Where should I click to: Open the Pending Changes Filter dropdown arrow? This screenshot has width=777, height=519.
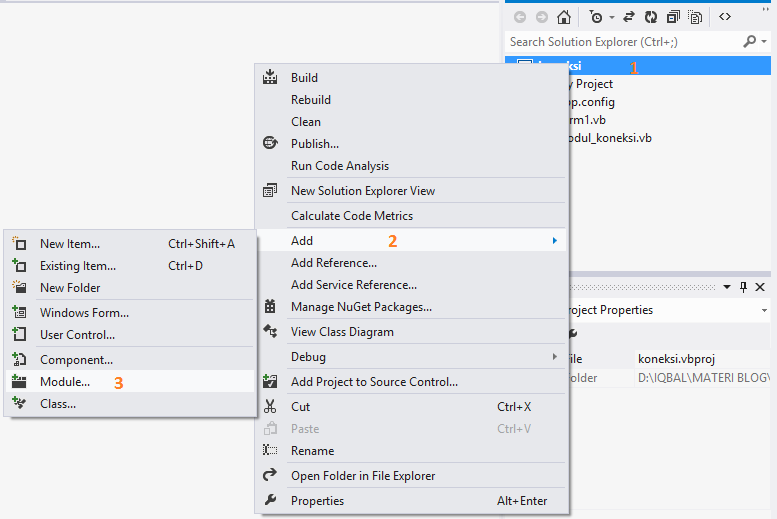[x=612, y=17]
